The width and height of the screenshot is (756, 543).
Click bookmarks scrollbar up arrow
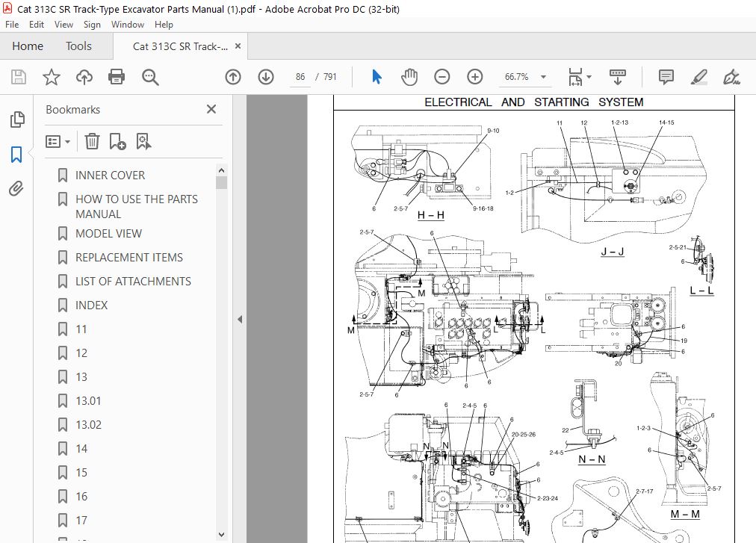point(221,170)
